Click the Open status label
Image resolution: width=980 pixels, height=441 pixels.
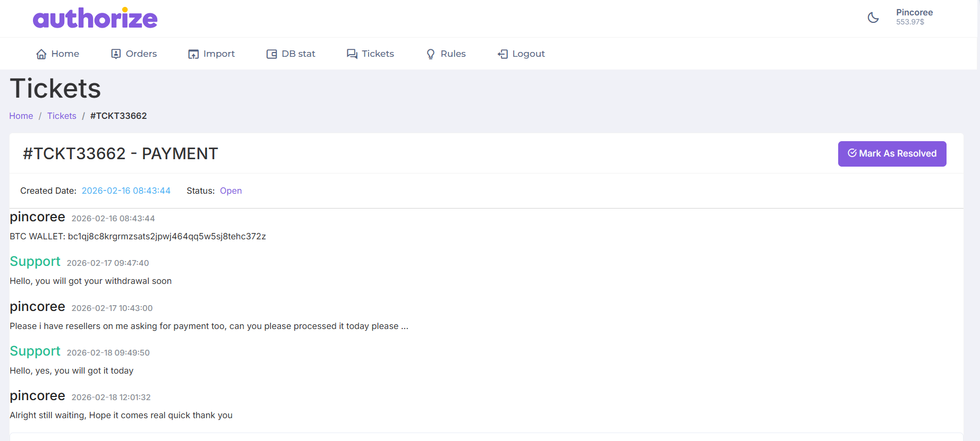click(x=231, y=191)
